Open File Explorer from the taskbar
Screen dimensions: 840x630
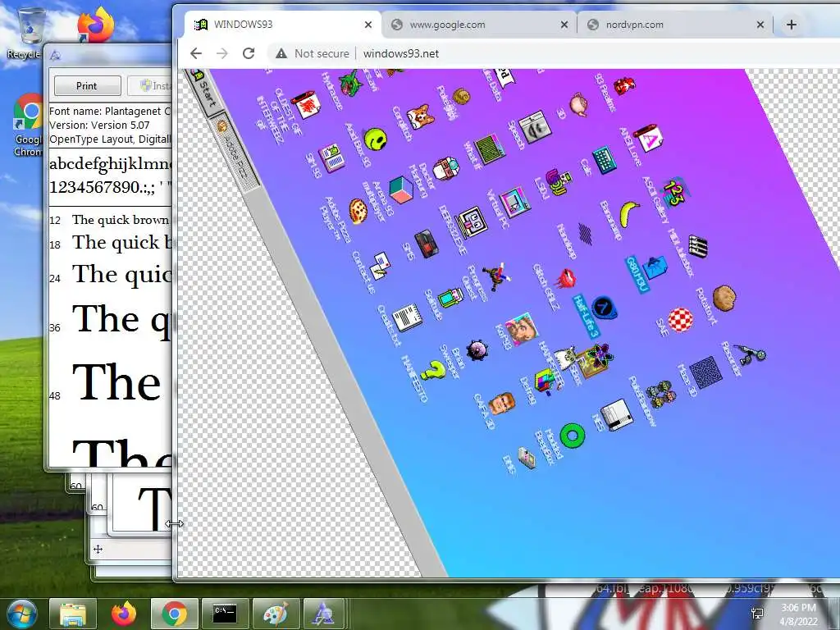tap(73, 614)
